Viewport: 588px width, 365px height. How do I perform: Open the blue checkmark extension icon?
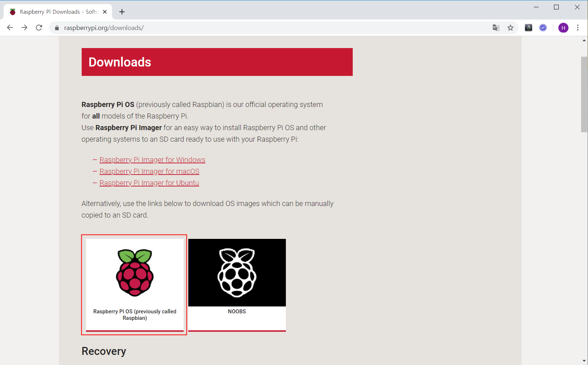(543, 28)
